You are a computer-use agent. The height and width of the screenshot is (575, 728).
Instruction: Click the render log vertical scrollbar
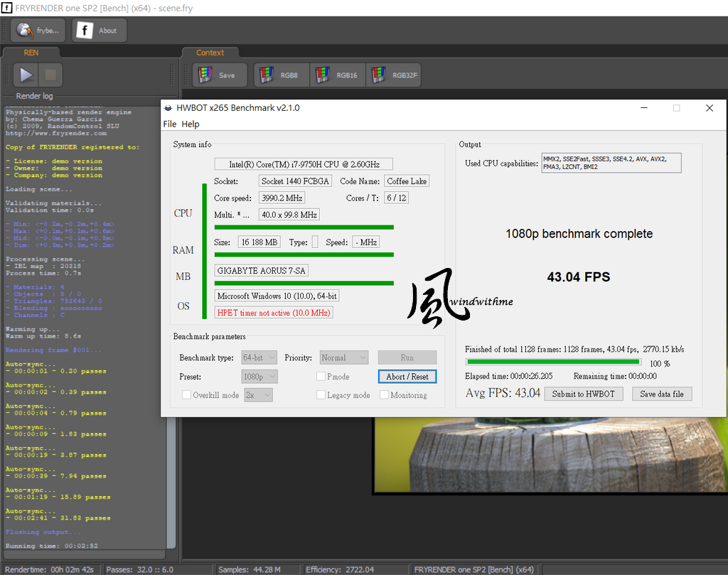171,327
